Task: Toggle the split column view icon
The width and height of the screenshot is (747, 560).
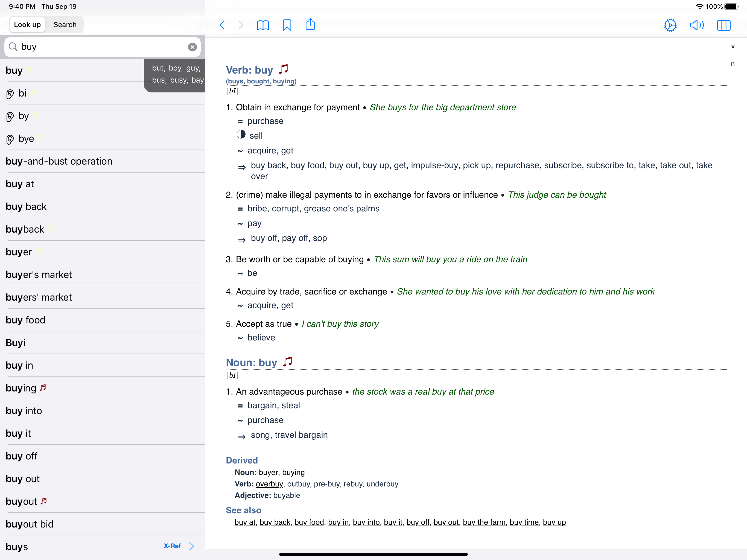Action: click(723, 25)
